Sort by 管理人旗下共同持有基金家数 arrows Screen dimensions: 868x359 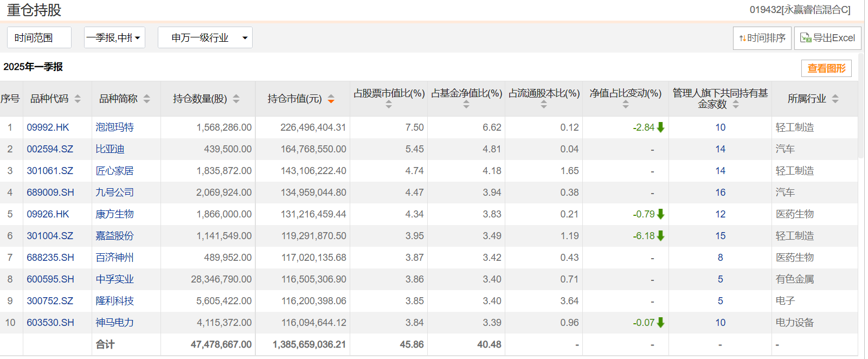click(x=736, y=105)
